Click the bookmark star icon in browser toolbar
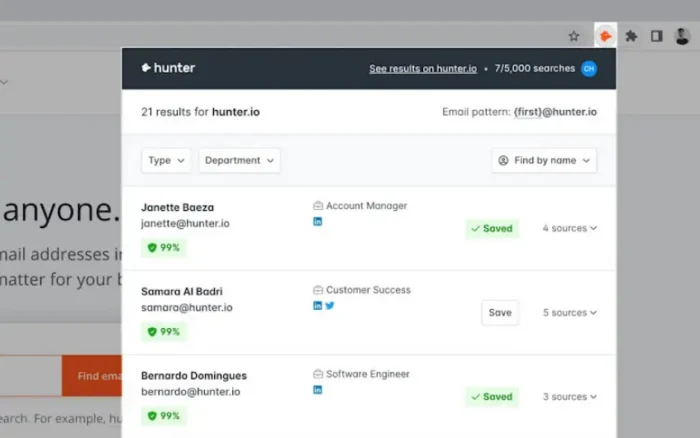The width and height of the screenshot is (700, 438). click(x=574, y=36)
